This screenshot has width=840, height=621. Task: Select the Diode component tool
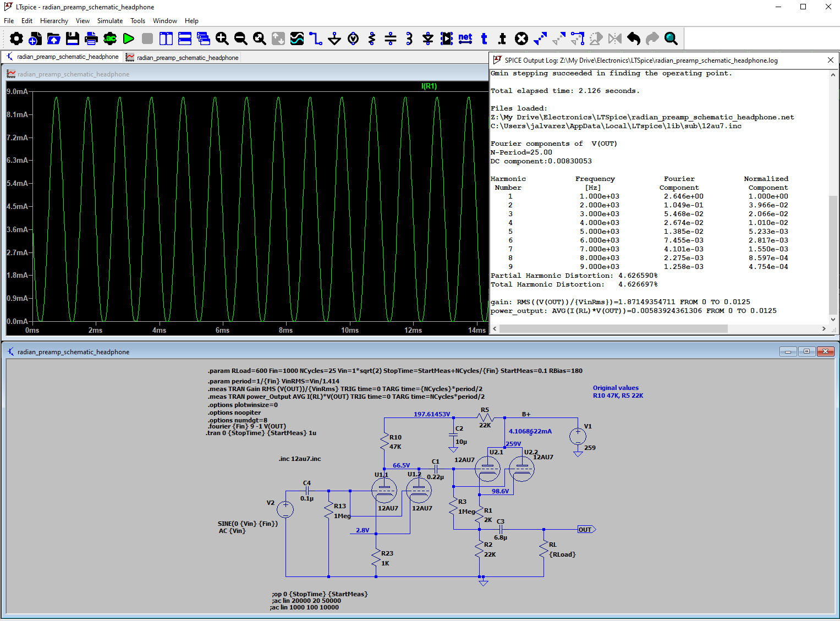(x=428, y=39)
